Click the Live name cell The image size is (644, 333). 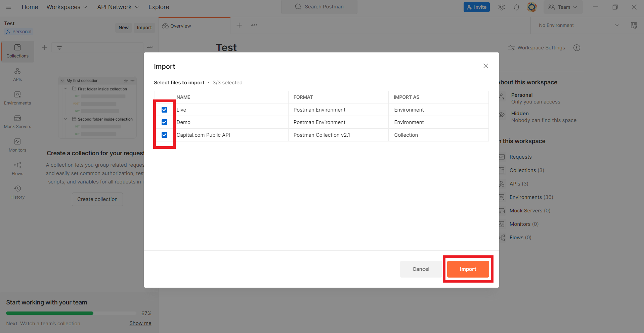point(229,110)
